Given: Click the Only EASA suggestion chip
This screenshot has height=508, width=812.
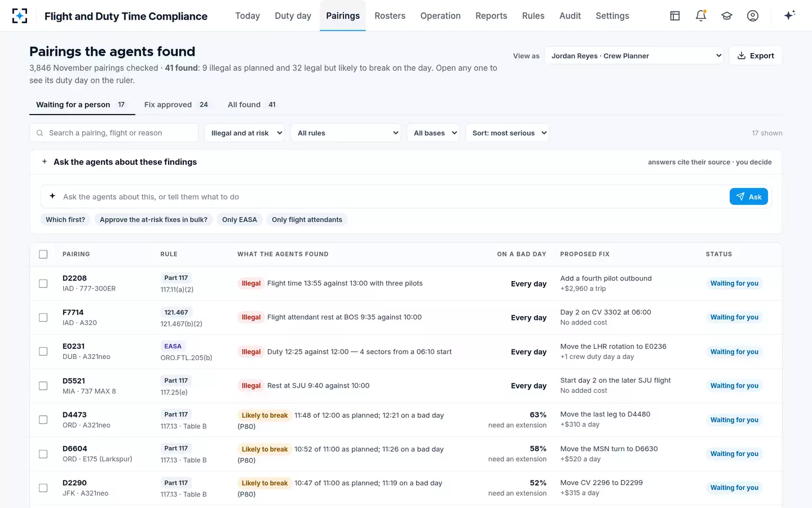Looking at the screenshot, I should pos(240,220).
